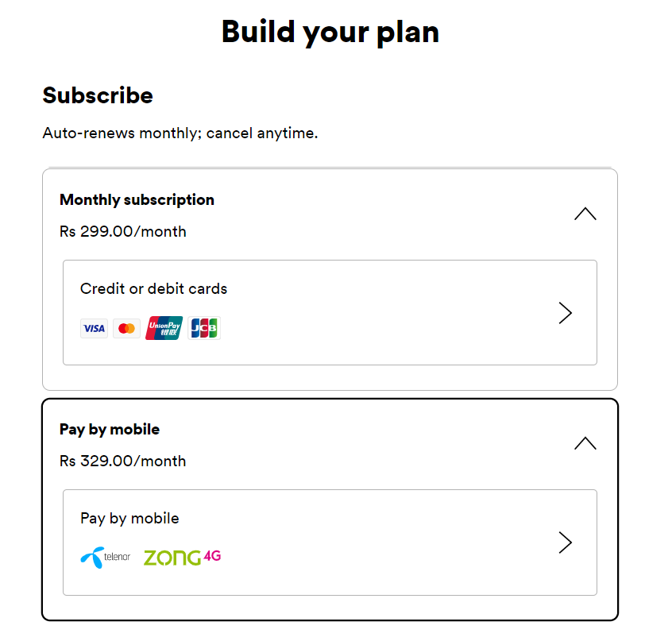Click the JCB card logo
The width and height of the screenshot is (672, 641).
point(203,328)
